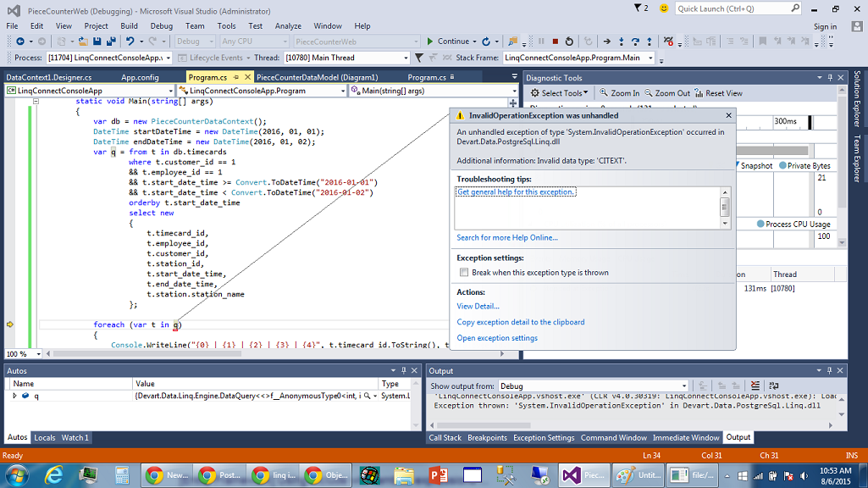Switch to the Locals tab
This screenshot has width=868, height=488.
[45, 438]
